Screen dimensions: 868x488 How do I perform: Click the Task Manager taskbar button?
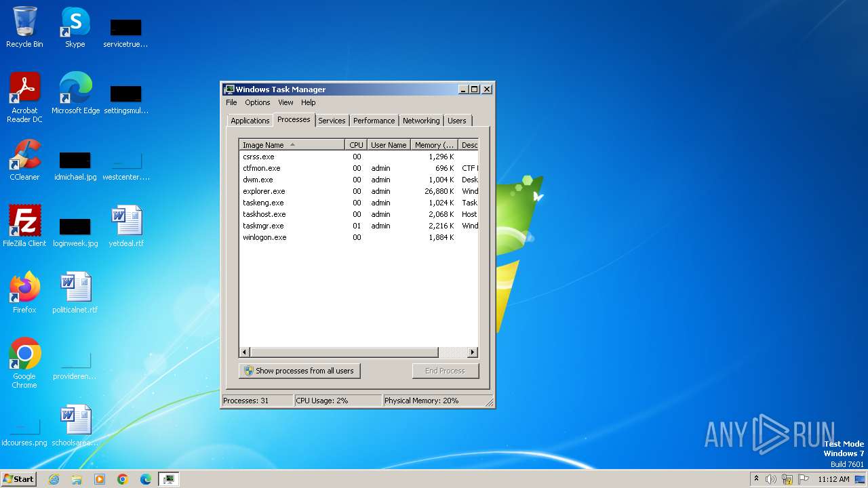(169, 479)
